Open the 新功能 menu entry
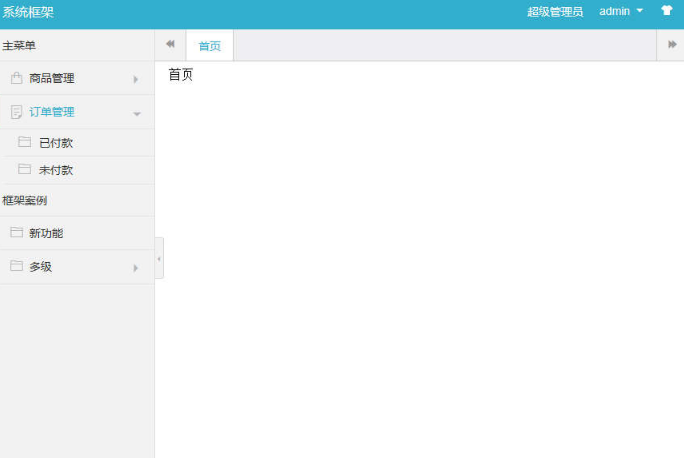The height and width of the screenshot is (458, 684). point(46,233)
